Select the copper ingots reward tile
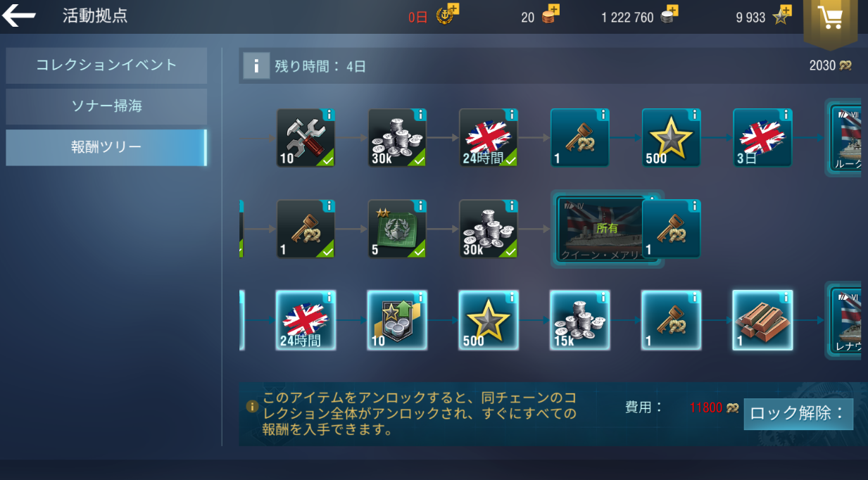The height and width of the screenshot is (480, 868). [762, 320]
